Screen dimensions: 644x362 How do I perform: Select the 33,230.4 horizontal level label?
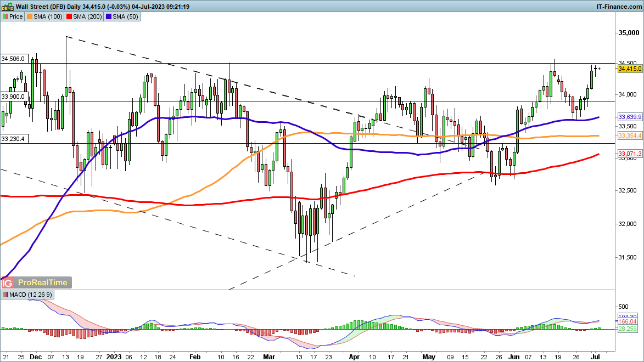pyautogui.click(x=13, y=139)
